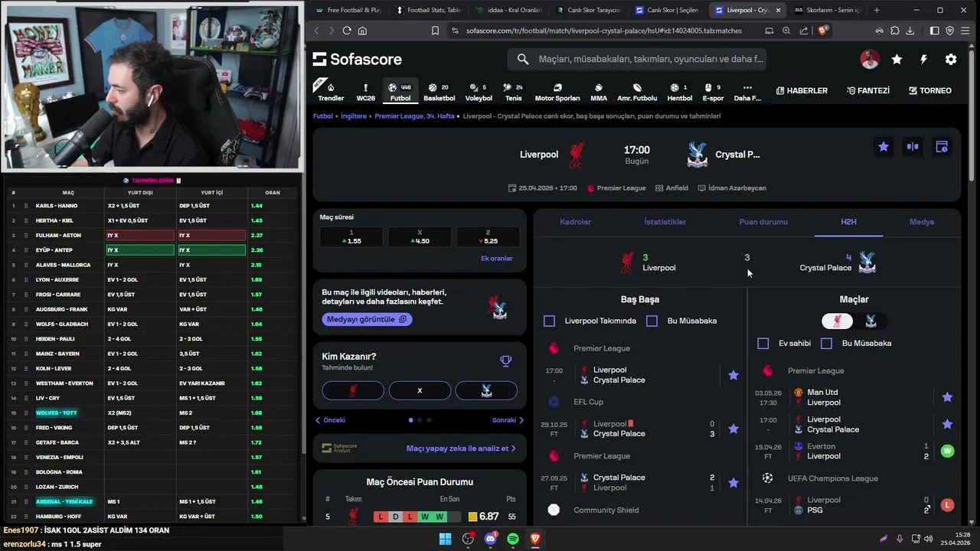Image resolution: width=980 pixels, height=551 pixels.
Task: Bookmark this page in address bar
Action: coord(435,31)
